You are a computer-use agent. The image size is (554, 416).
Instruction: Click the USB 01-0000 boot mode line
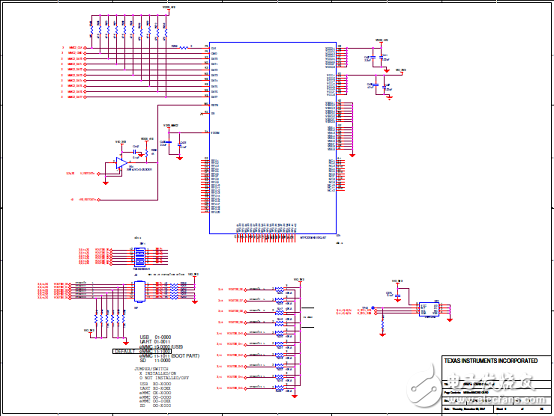pos(155,337)
